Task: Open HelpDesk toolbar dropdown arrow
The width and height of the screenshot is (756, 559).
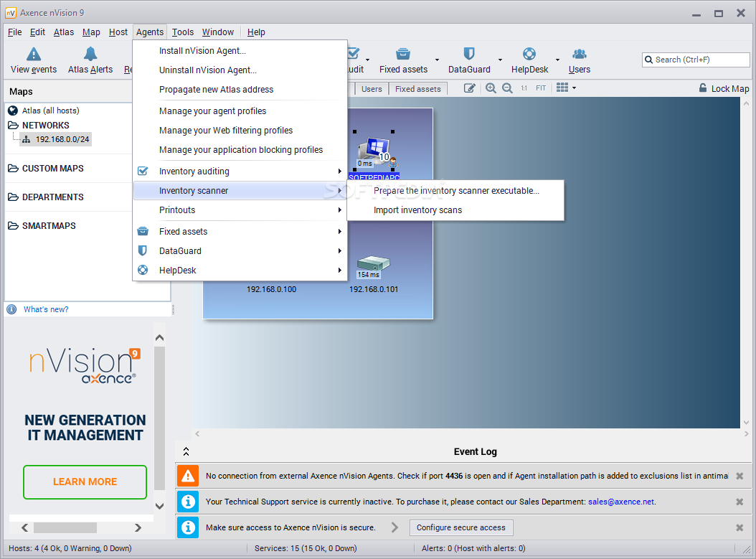Action: (557, 60)
